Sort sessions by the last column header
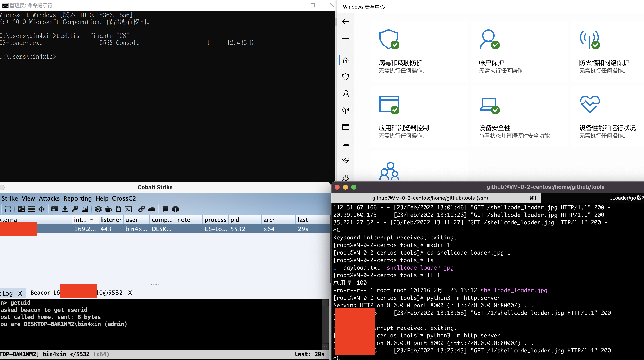This screenshot has width=644, height=360. (313, 220)
